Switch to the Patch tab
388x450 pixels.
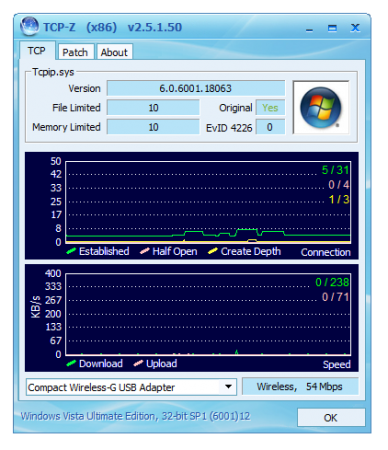pos(75,52)
